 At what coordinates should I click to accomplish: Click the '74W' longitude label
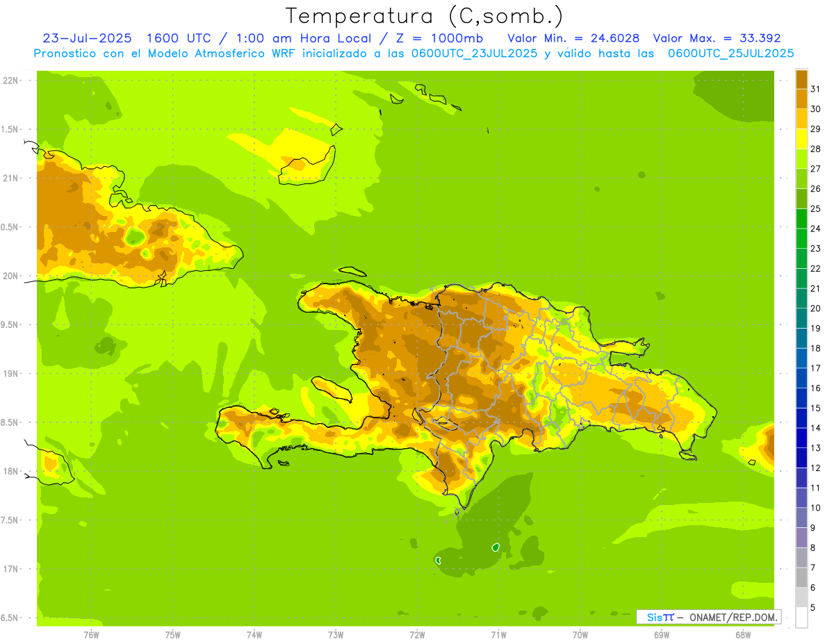tap(254, 634)
